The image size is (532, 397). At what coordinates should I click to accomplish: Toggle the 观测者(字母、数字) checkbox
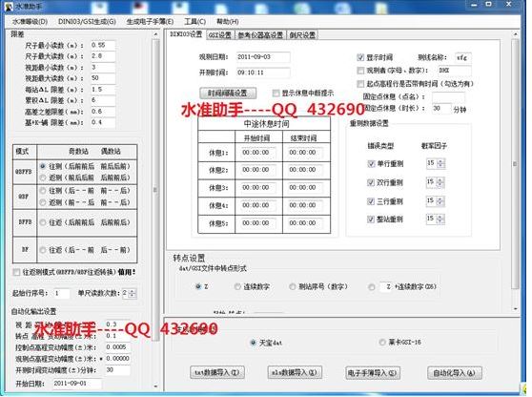360,71
